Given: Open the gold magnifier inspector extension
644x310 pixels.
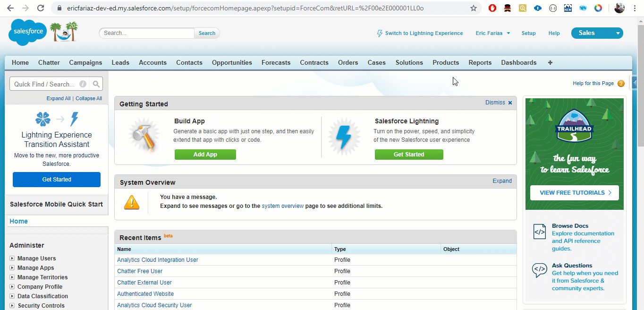Looking at the screenshot, I should click(x=523, y=8).
